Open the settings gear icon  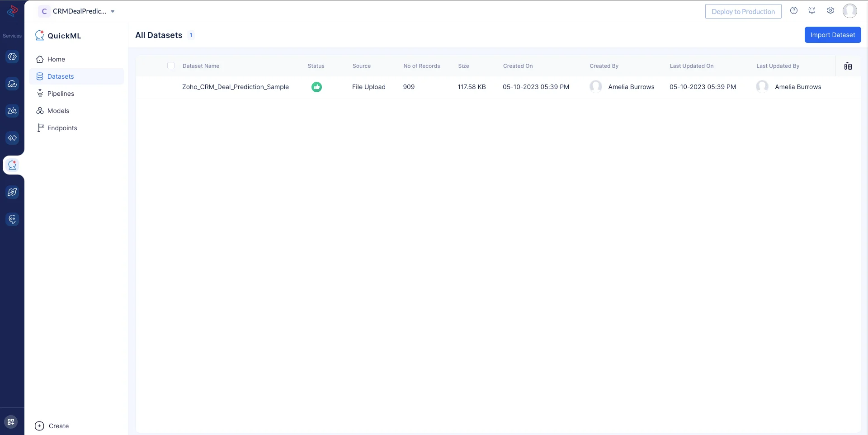pos(830,11)
